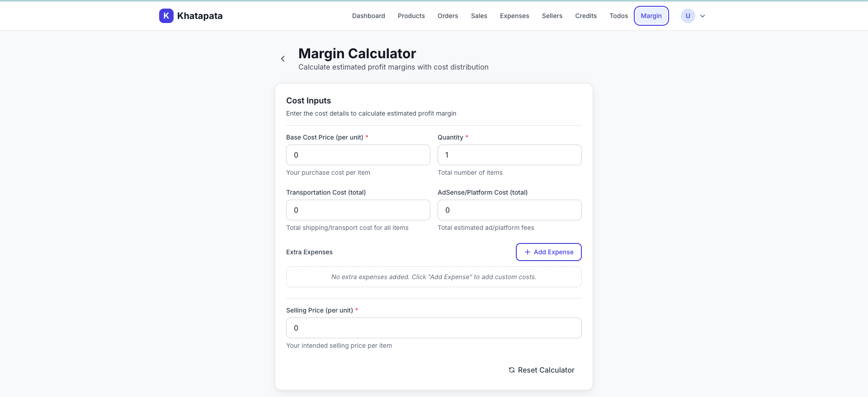Click the reset icon beside Reset Calculator
Image resolution: width=868 pixels, height=397 pixels.
tap(511, 370)
